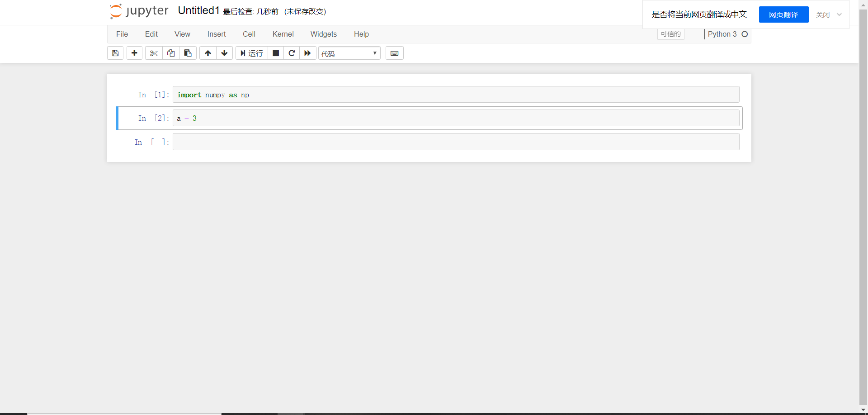Screen dimensions: 868x415
Task: Dismiss translation prompt with 关闭
Action: 823,14
